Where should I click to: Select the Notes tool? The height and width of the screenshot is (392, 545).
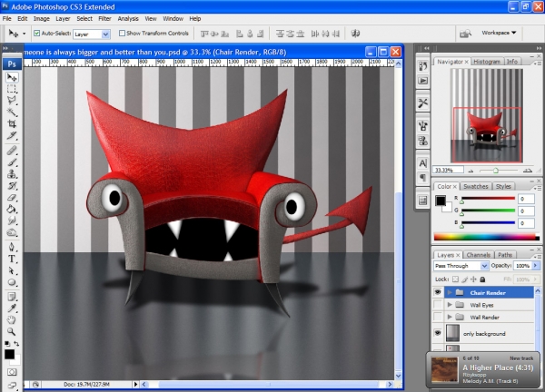[12, 297]
